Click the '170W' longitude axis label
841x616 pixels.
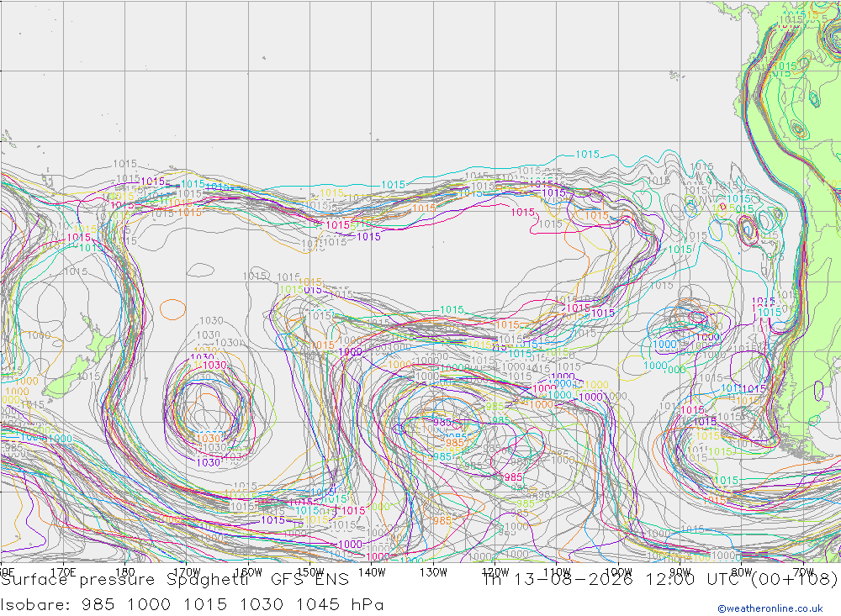(186, 572)
